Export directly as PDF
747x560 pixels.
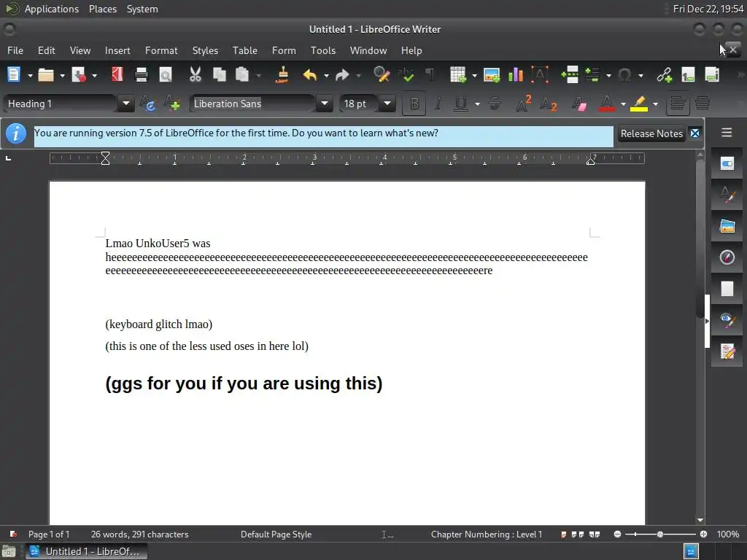click(117, 75)
